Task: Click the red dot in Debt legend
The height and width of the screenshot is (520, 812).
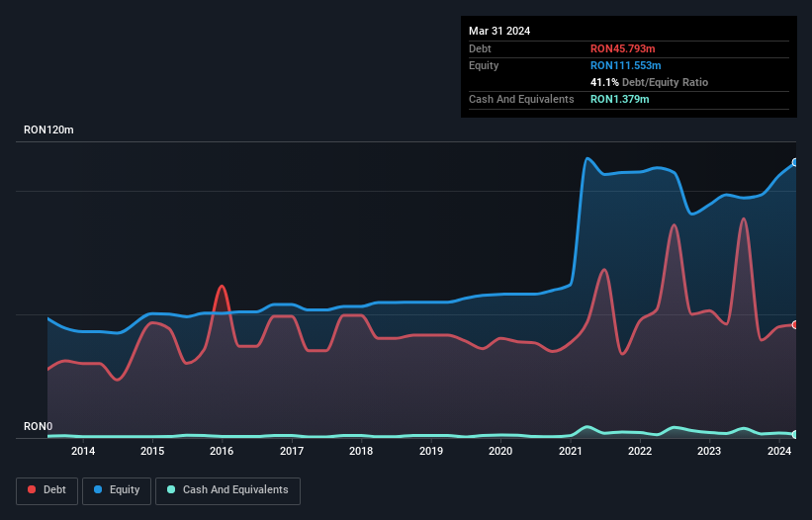Action: 32,489
